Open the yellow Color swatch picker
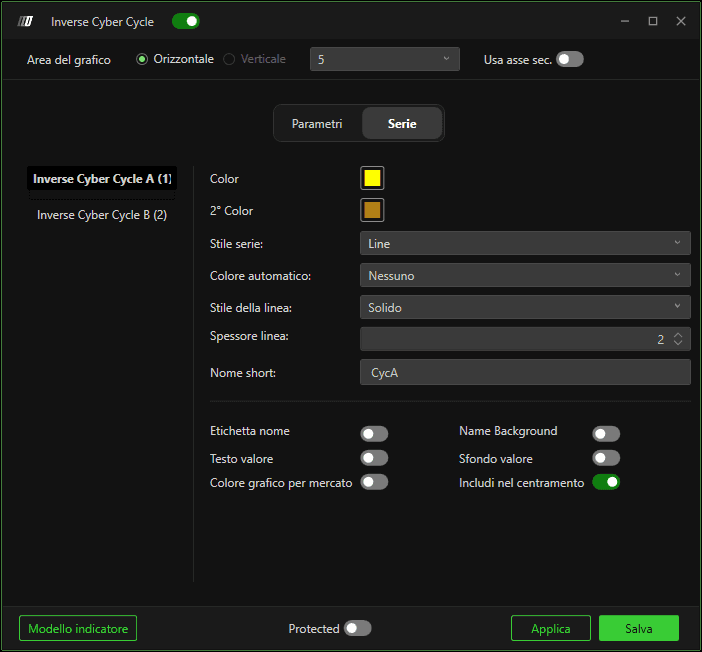Image resolution: width=702 pixels, height=652 pixels. [x=372, y=178]
